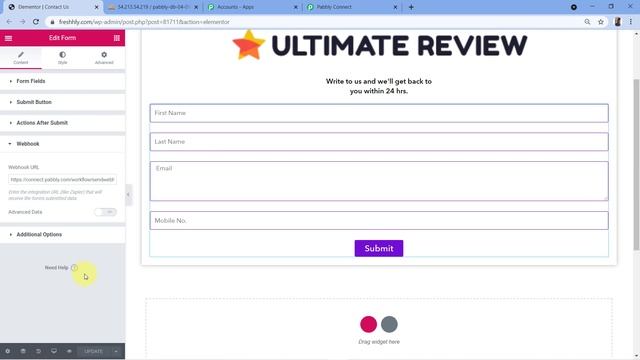Viewport: 640px width, 360px height.
Task: Open the widgets grid panel
Action: tap(117, 38)
